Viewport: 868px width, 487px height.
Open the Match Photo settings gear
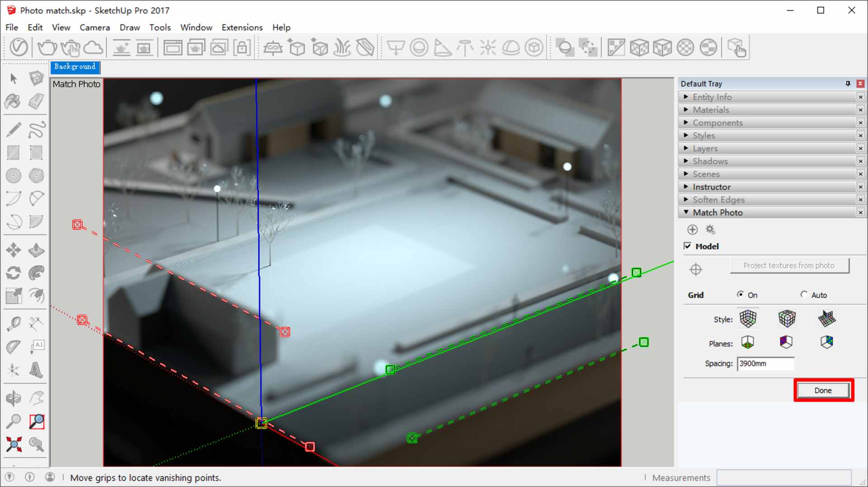(710, 229)
